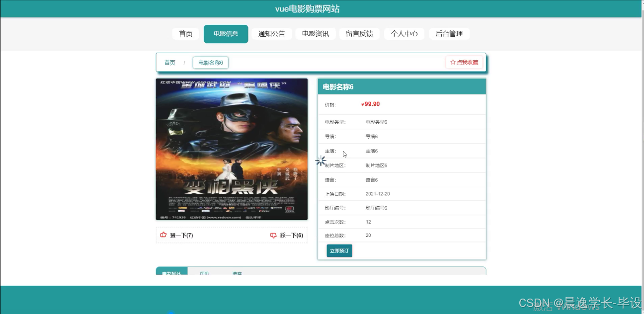The height and width of the screenshot is (314, 644).
Task: Click the 电影名称6 panel header title
Action: (x=338, y=87)
